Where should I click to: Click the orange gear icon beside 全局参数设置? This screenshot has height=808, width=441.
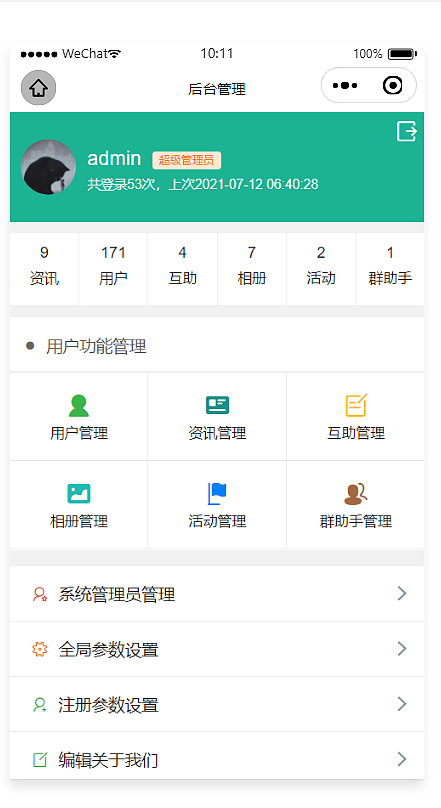[x=40, y=649]
